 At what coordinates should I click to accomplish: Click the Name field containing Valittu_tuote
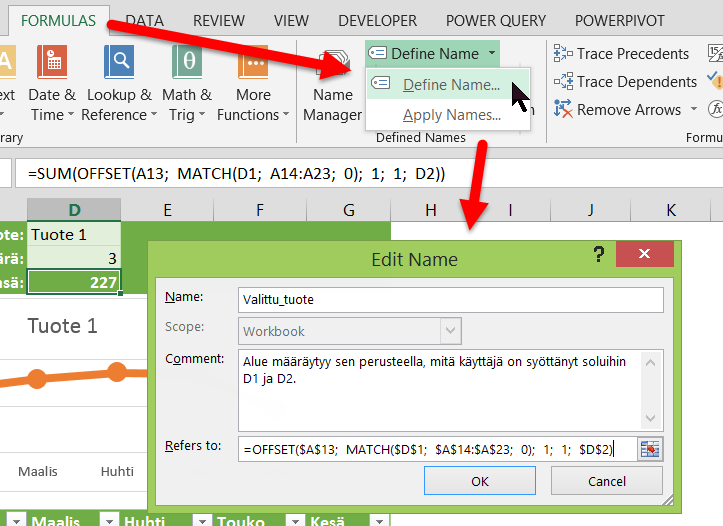tap(451, 299)
